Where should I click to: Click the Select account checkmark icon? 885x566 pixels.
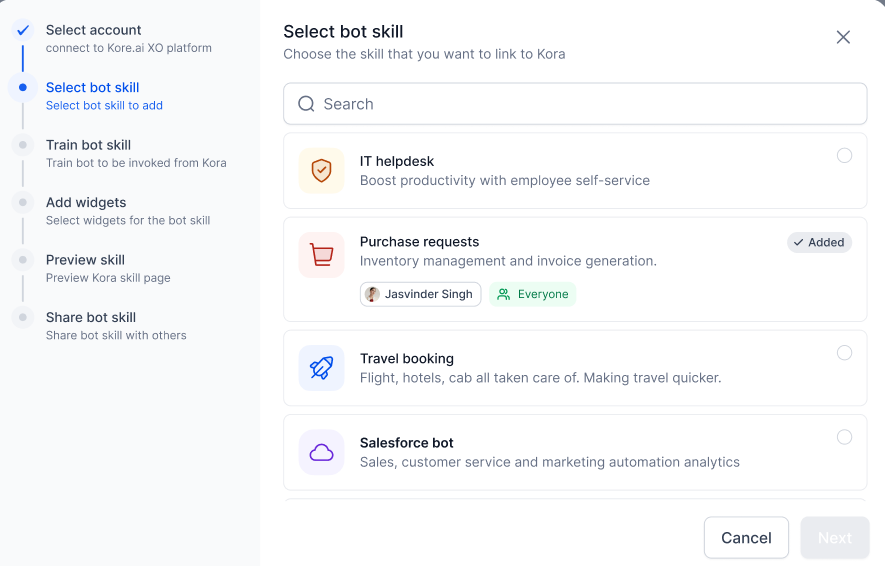[23, 30]
